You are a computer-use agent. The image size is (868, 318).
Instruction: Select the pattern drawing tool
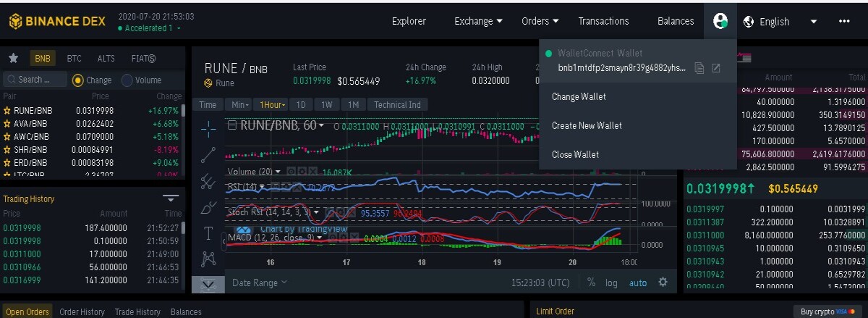(208, 259)
